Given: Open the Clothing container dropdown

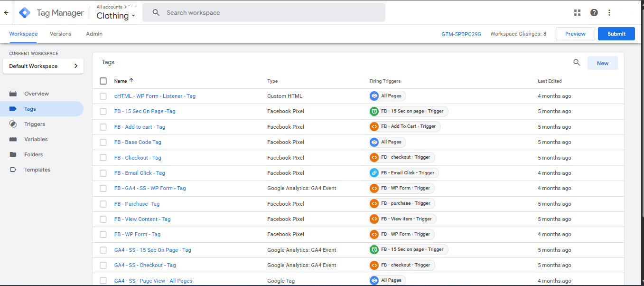Looking at the screenshot, I should [116, 16].
